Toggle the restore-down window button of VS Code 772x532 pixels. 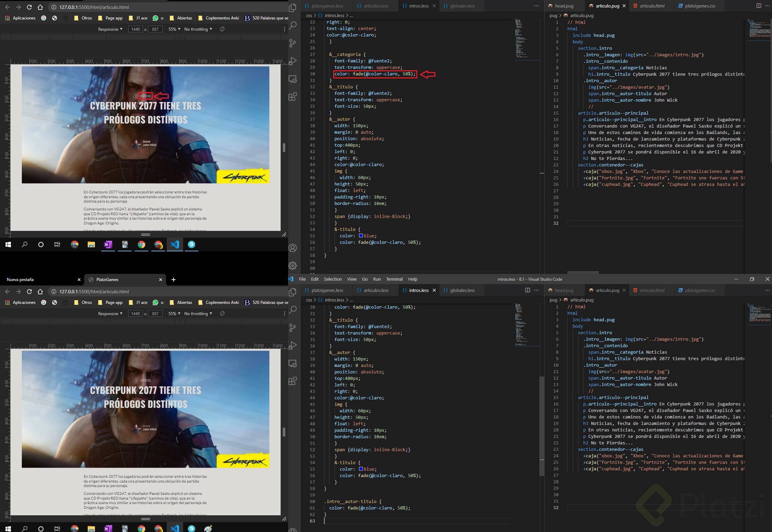click(752, 279)
